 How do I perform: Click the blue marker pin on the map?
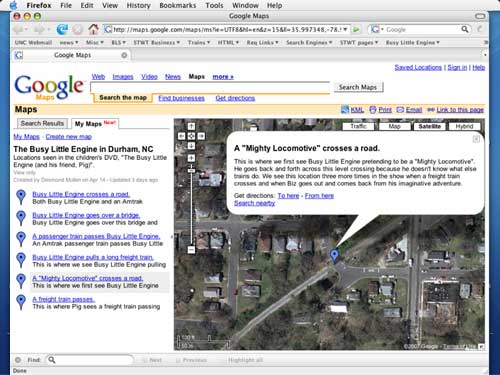pos(334,256)
